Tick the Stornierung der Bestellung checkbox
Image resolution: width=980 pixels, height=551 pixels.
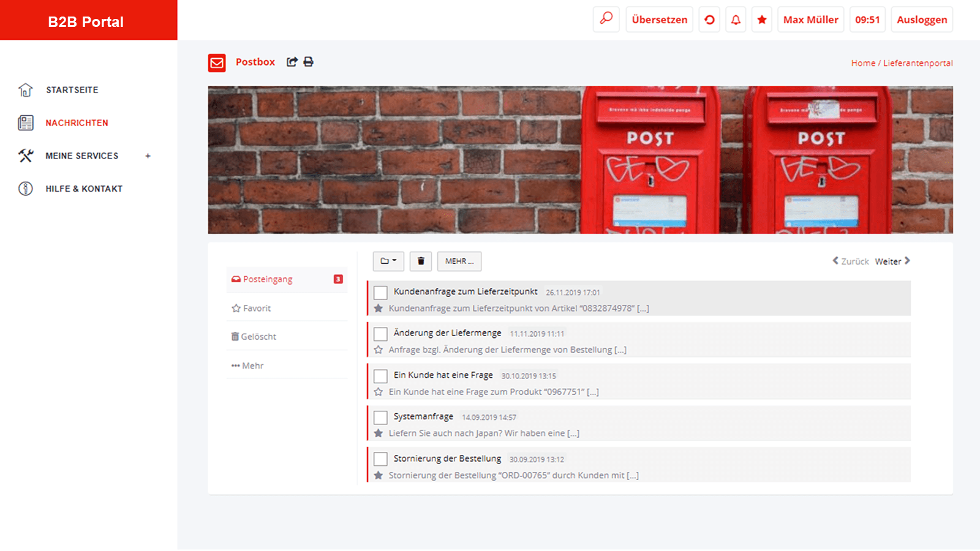point(380,459)
